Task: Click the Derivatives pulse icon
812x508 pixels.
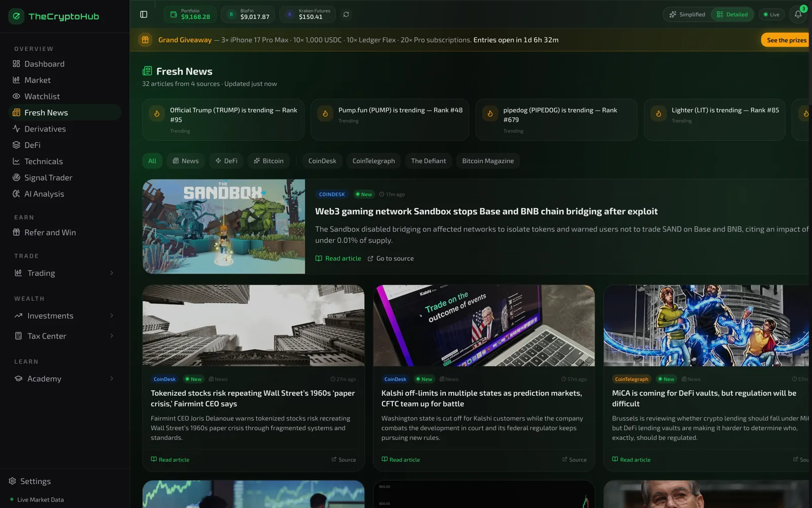Action: point(16,129)
